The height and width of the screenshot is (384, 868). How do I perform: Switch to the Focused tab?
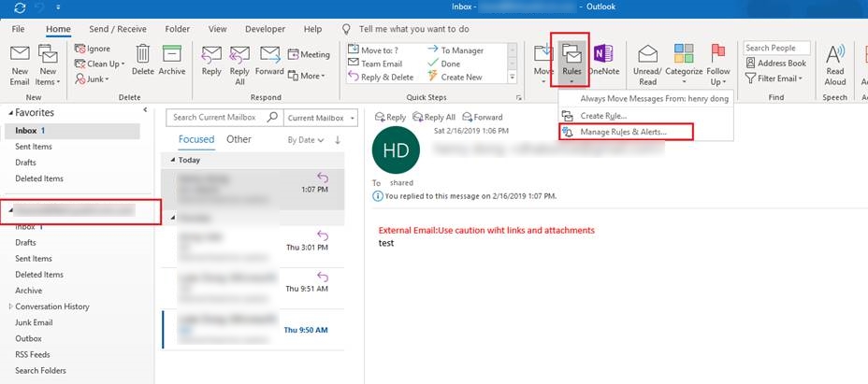[x=196, y=139]
